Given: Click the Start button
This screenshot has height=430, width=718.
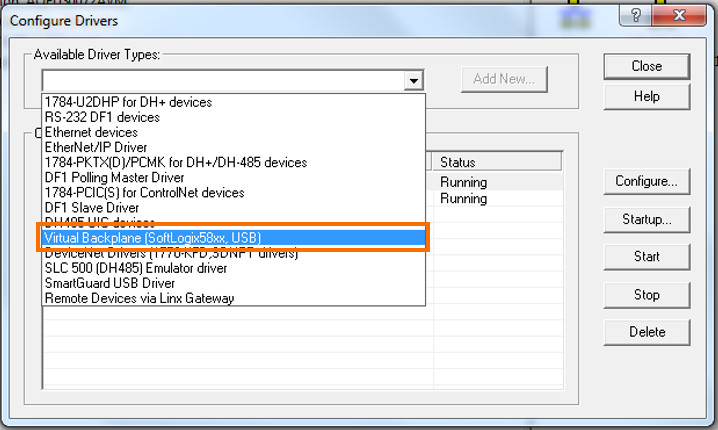Looking at the screenshot, I should pyautogui.click(x=647, y=256).
